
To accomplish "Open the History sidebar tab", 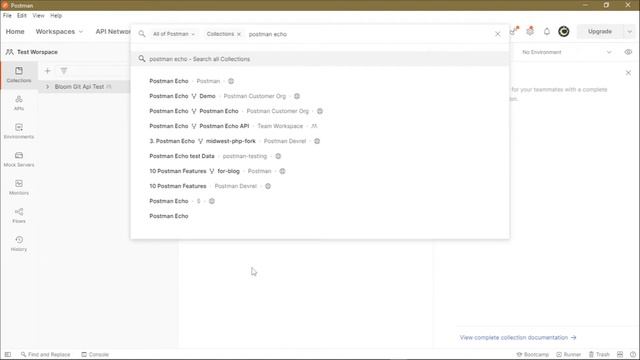I will 19,244.
